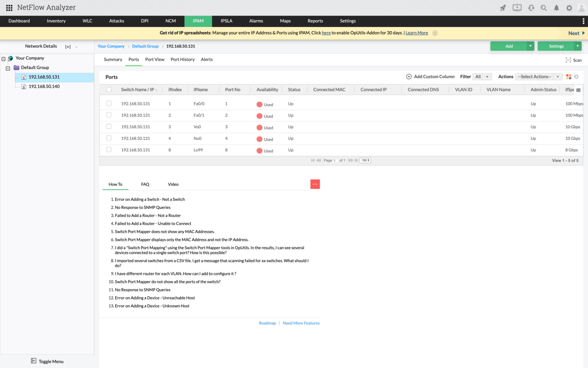Select 192.168.50.140 in the network tree
Image resolution: width=588 pixels, height=368 pixels.
[44, 86]
